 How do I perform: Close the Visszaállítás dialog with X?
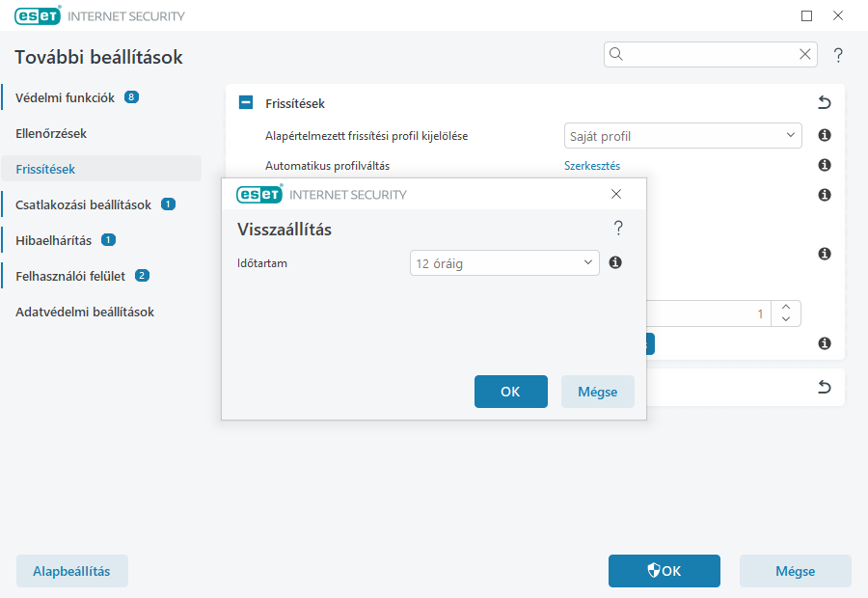(616, 194)
